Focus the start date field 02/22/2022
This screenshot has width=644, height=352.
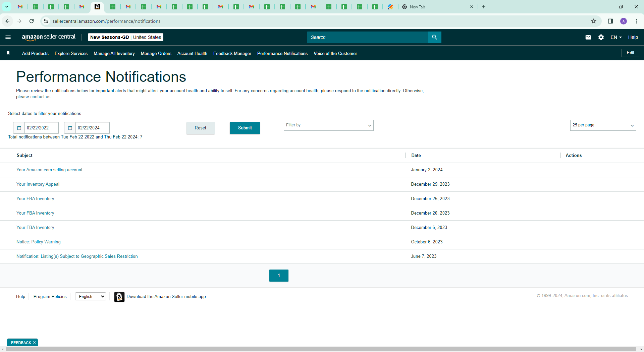point(42,128)
